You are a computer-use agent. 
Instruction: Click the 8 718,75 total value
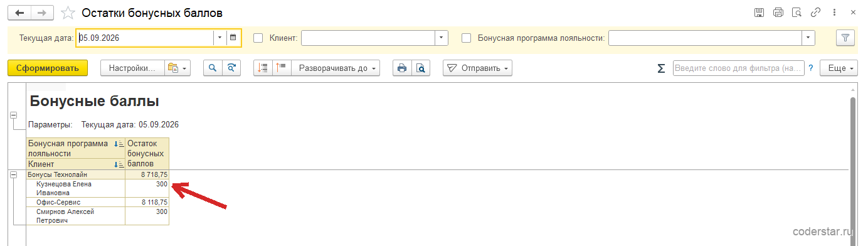tap(154, 174)
